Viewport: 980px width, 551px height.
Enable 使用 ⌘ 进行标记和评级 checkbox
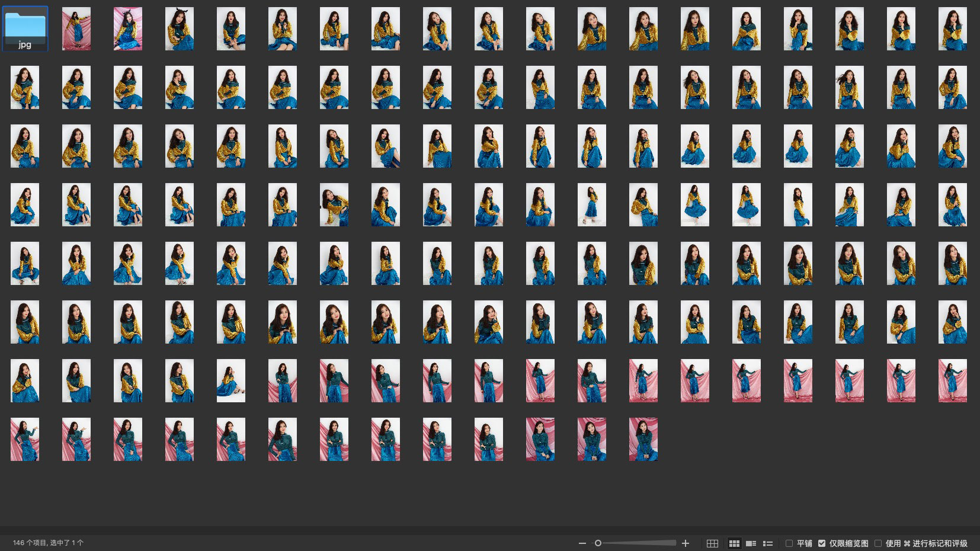click(878, 543)
